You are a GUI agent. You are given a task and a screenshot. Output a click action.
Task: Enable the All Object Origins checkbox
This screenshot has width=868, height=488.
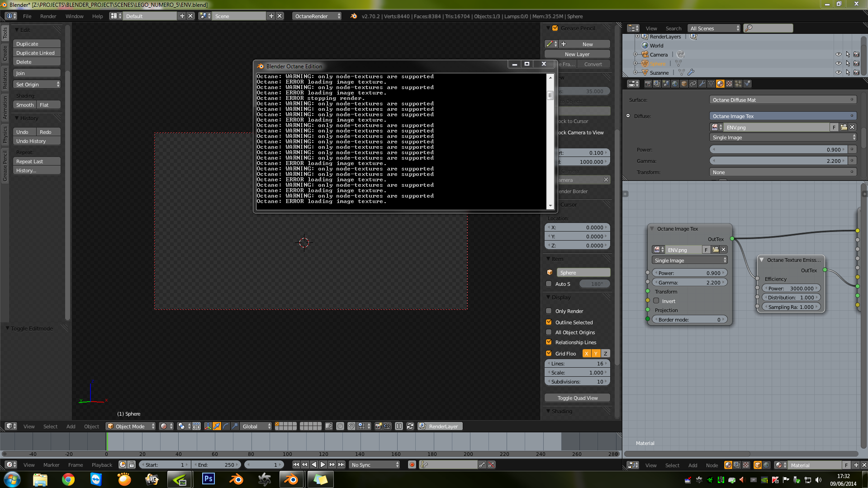tap(549, 332)
